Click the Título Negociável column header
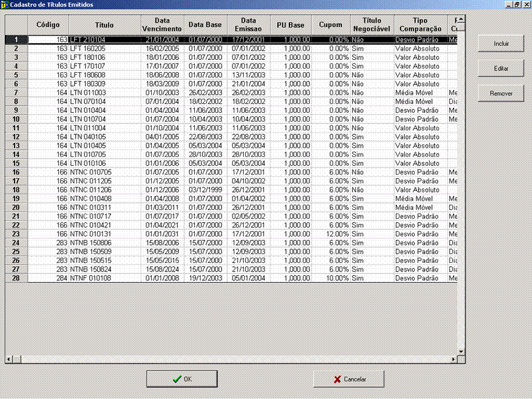The width and height of the screenshot is (532, 399). pos(372,25)
